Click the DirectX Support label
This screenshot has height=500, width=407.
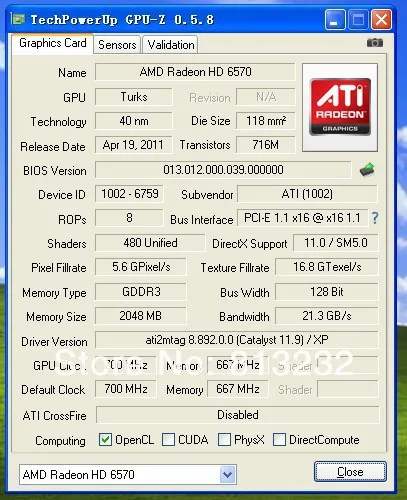coord(250,244)
